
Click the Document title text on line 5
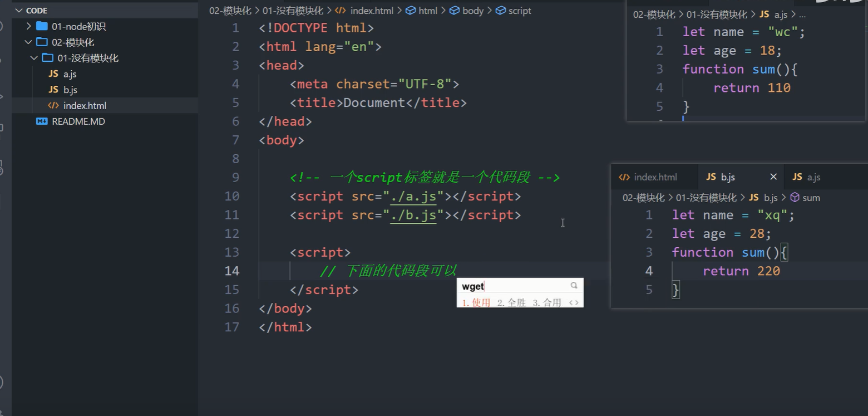[374, 102]
